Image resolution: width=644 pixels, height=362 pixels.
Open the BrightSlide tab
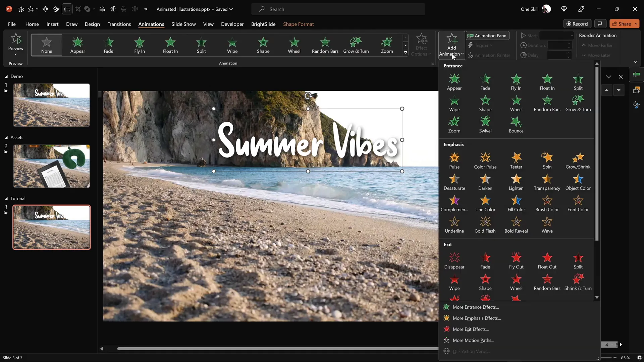[263, 24]
